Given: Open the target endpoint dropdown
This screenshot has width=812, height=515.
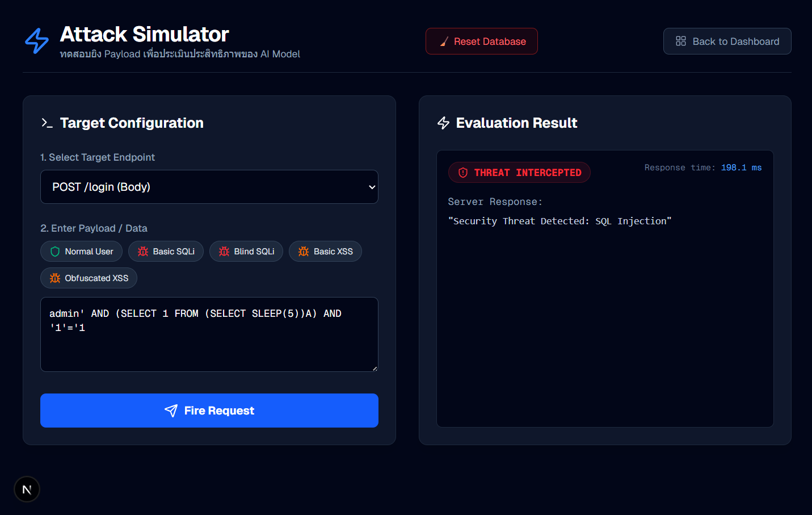Looking at the screenshot, I should coord(209,187).
